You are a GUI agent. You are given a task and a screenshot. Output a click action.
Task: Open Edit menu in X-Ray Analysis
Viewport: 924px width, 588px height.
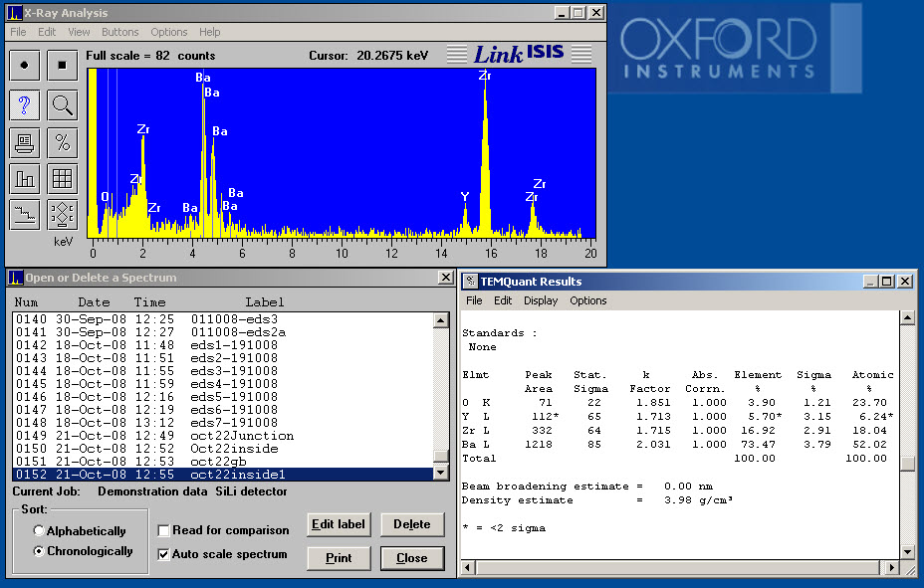tap(47, 32)
